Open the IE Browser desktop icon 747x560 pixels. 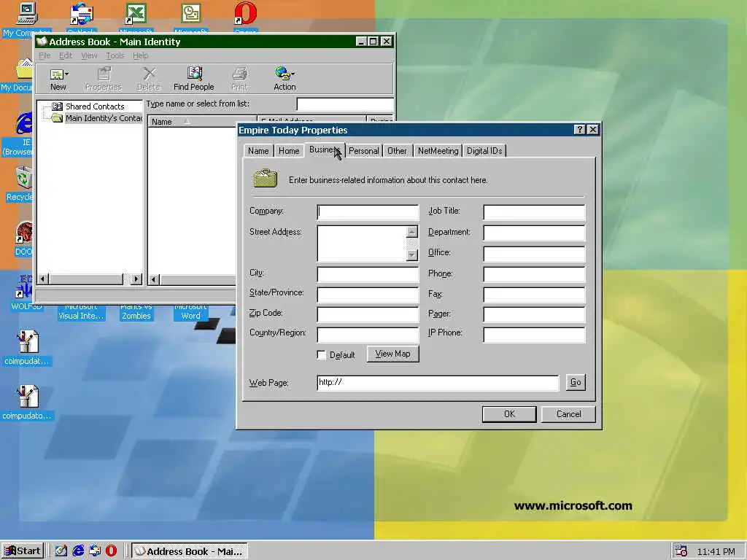[24, 124]
